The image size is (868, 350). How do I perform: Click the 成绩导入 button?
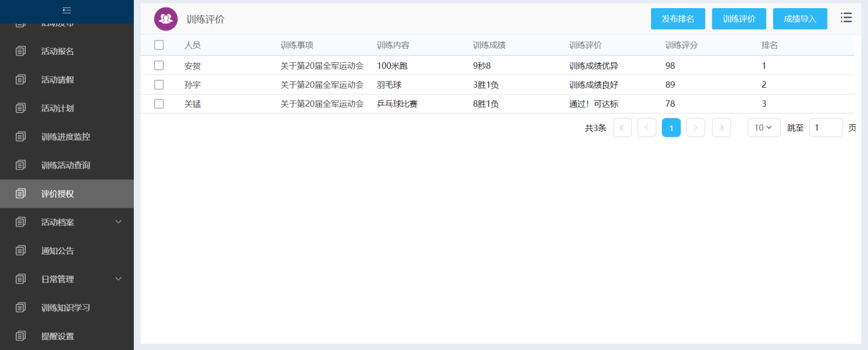pyautogui.click(x=800, y=19)
